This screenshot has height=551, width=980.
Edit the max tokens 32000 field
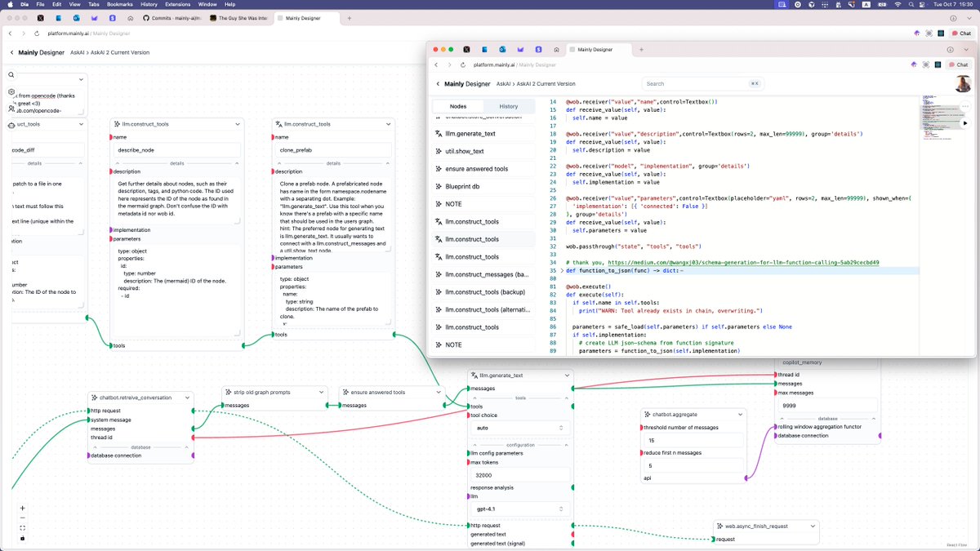point(520,474)
